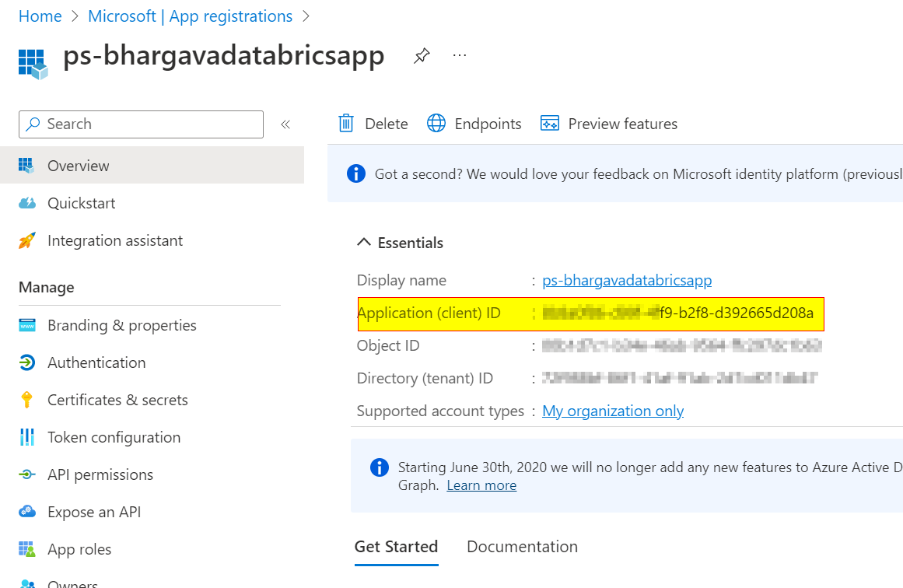Screen dimensions: 903x588
Task: Click the Overview menu icon
Action: point(26,166)
